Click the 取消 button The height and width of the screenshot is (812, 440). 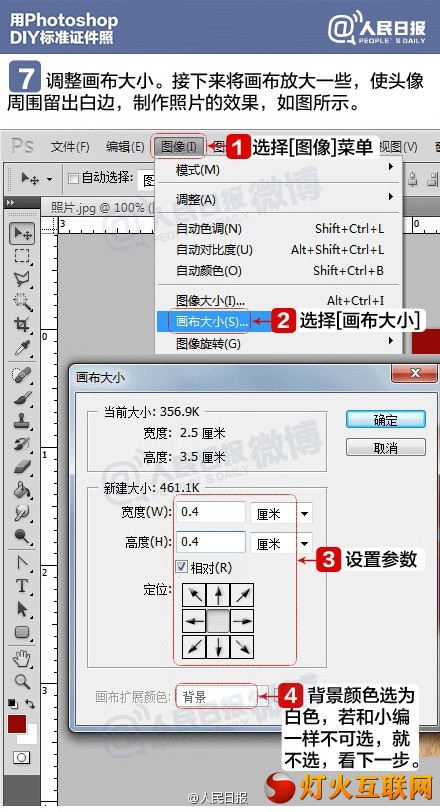click(386, 447)
